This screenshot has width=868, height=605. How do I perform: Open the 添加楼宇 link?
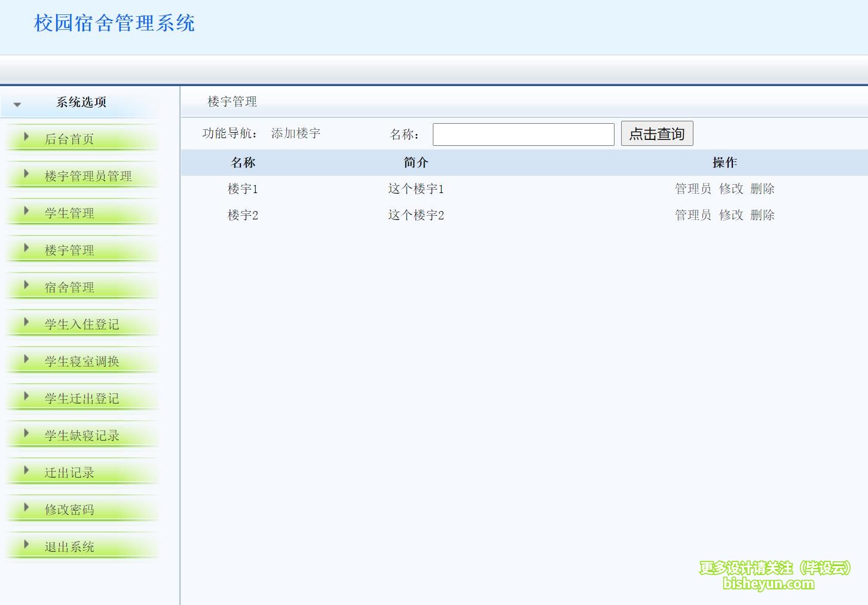297,133
